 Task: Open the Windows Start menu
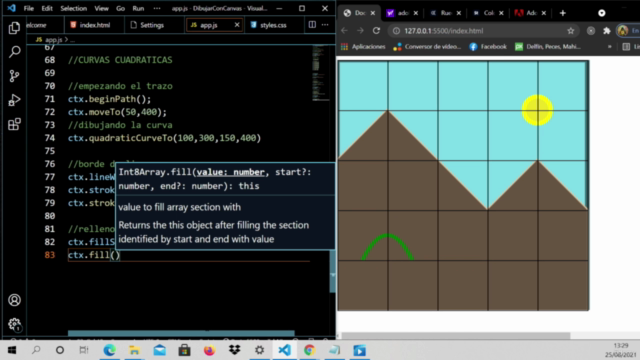tap(12, 350)
